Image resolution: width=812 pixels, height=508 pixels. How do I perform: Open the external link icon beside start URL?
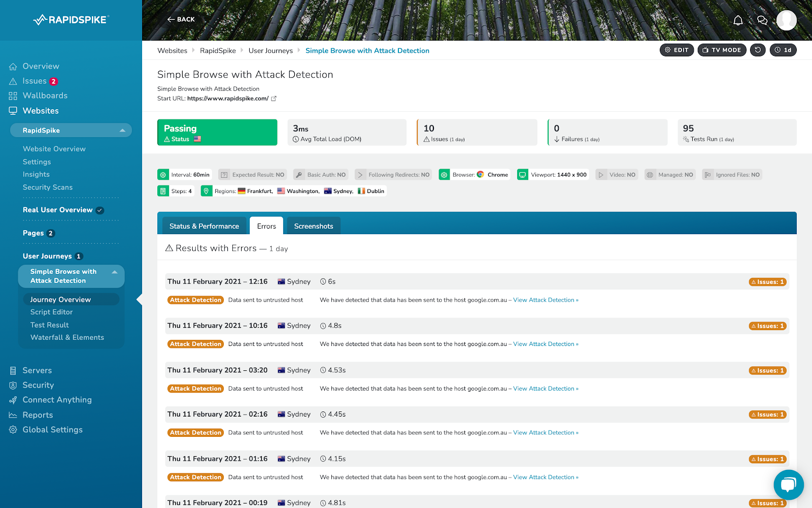[274, 99]
